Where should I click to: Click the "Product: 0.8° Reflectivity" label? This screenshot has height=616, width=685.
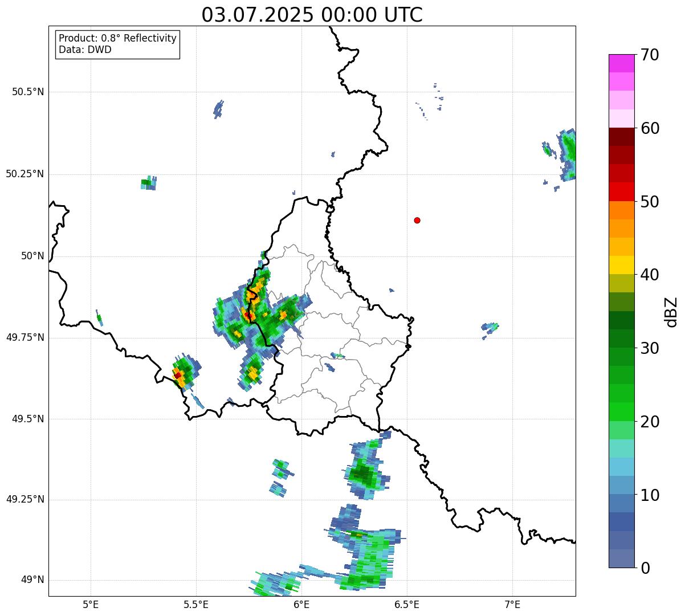click(118, 38)
